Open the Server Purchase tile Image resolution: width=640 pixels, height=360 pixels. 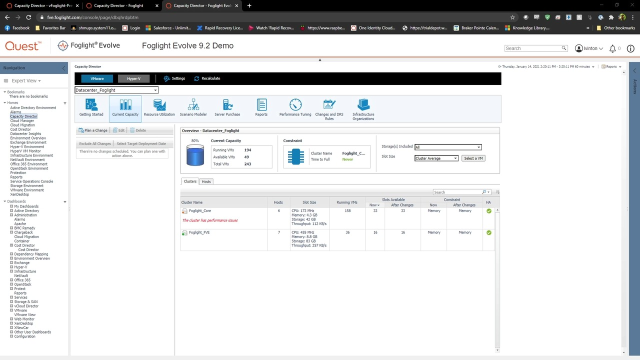point(227,108)
